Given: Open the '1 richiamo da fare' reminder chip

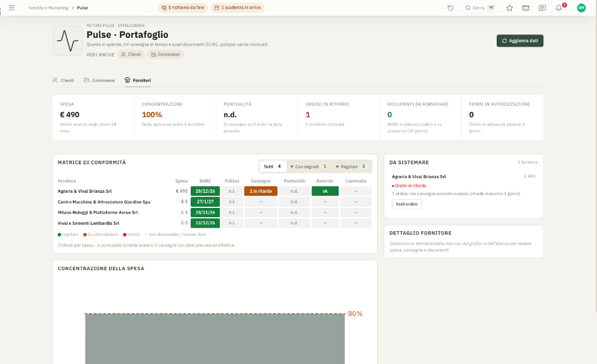Looking at the screenshot, I should 182,8.
